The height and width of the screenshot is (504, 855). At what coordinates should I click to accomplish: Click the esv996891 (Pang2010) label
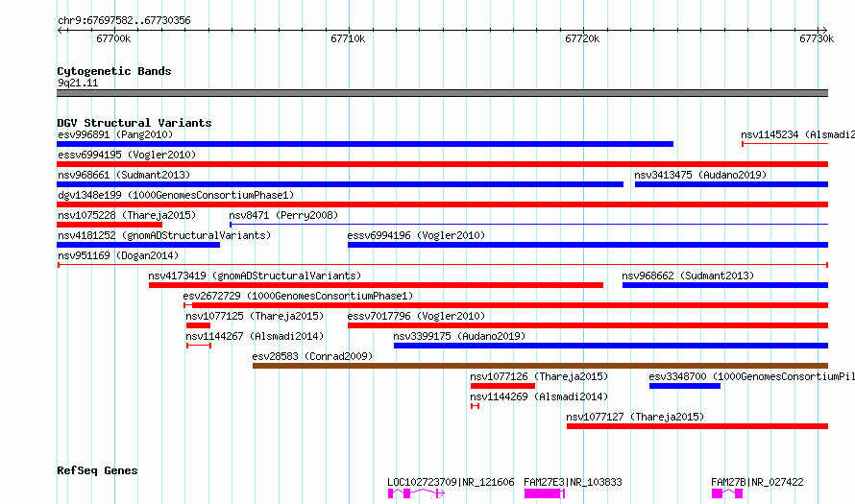tap(115, 134)
